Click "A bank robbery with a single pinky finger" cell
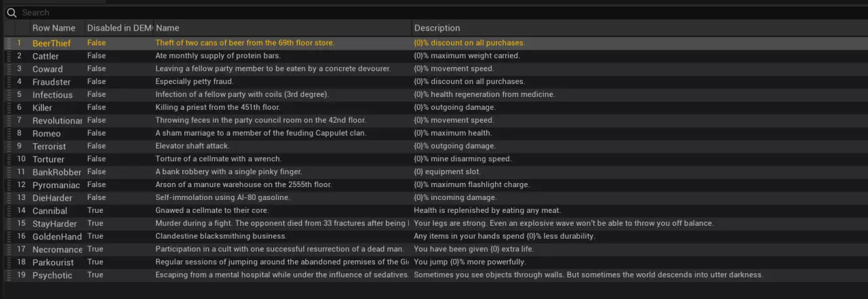 (x=229, y=172)
